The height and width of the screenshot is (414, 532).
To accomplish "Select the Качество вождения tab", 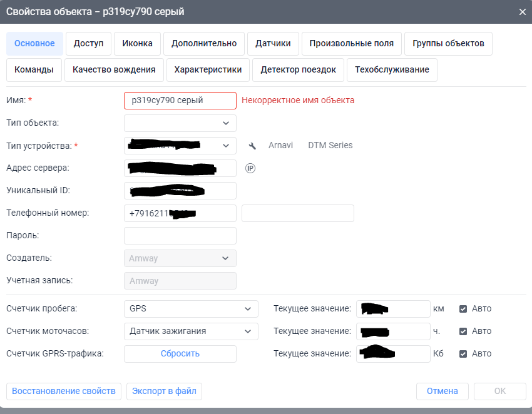I will [x=114, y=70].
